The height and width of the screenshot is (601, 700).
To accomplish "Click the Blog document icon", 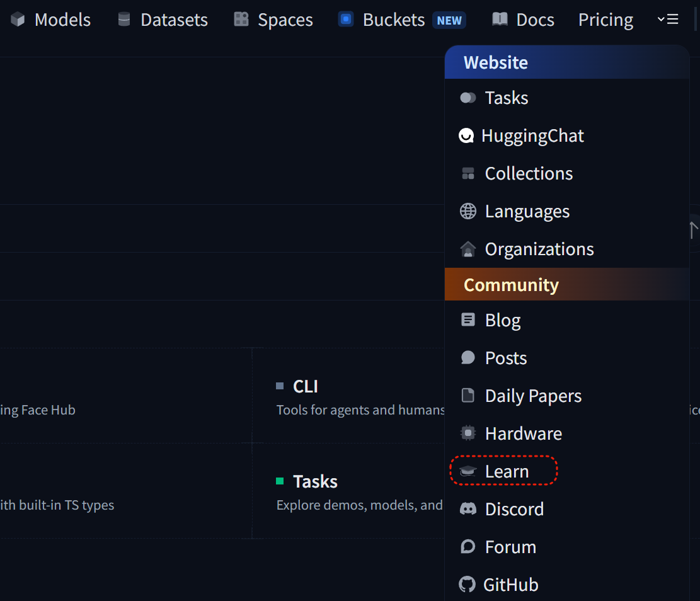I will click(468, 319).
